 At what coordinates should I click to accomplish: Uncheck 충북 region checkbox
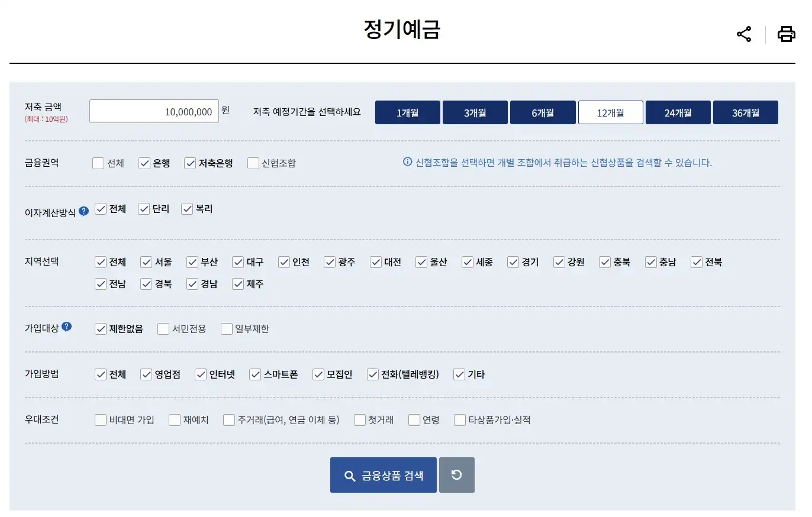(x=605, y=262)
